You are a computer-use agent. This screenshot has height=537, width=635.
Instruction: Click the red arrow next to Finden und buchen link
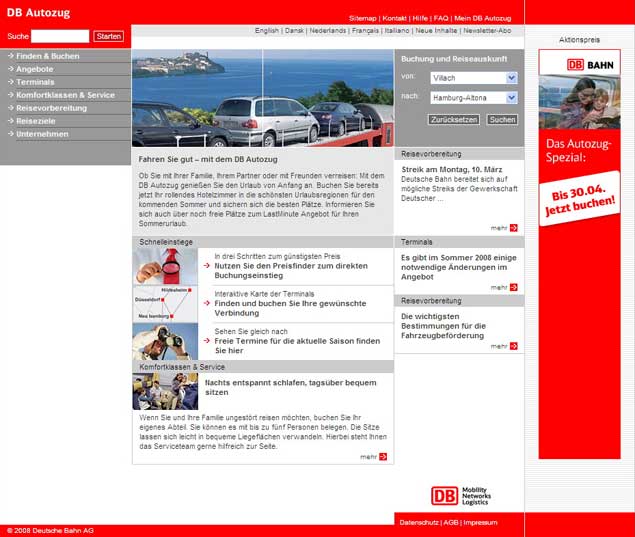207,303
